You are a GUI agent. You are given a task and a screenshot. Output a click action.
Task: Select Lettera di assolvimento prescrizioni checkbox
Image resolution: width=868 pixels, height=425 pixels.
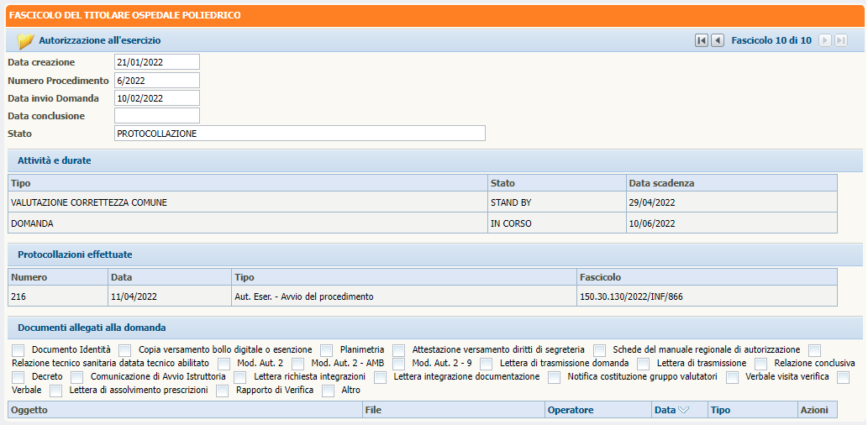(x=56, y=390)
